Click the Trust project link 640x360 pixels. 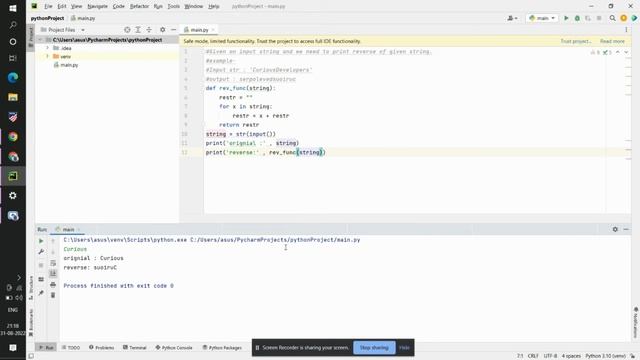(576, 41)
